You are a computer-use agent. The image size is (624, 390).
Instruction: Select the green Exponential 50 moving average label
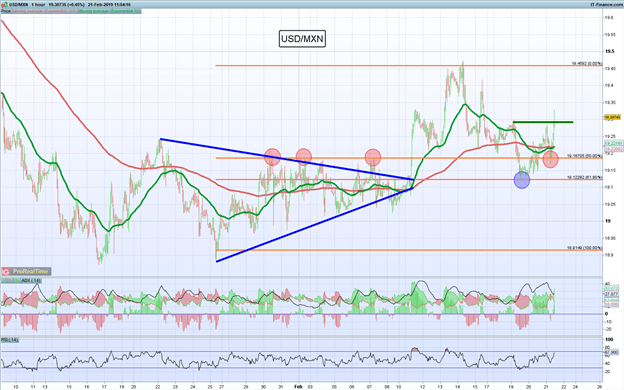tap(109, 11)
